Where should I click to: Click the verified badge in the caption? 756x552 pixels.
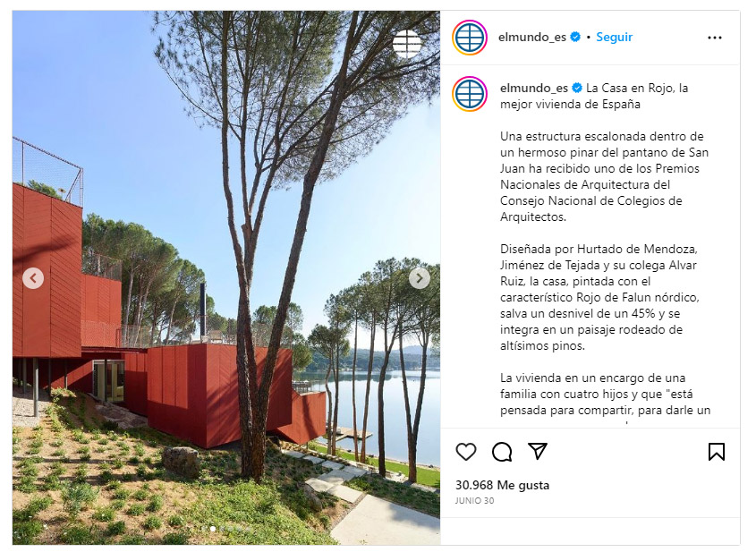point(577,88)
